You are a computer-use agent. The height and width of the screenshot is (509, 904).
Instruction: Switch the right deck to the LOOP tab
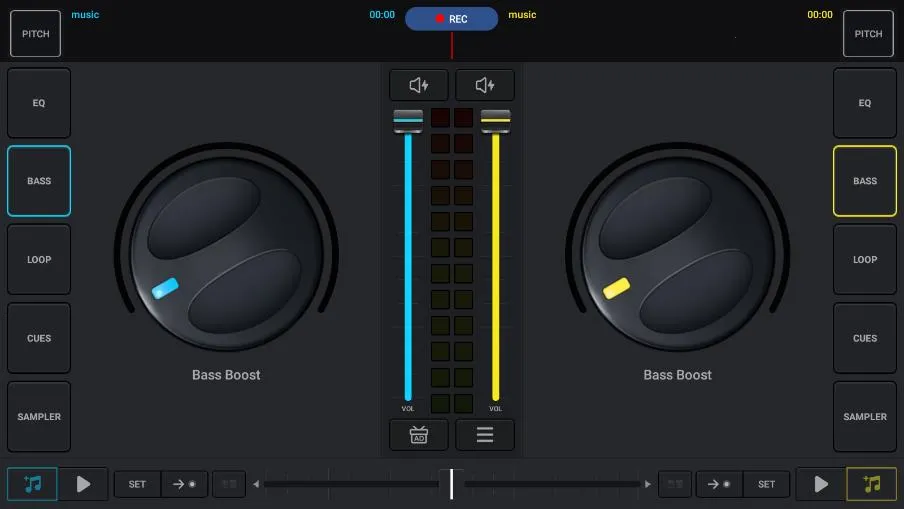(x=865, y=260)
